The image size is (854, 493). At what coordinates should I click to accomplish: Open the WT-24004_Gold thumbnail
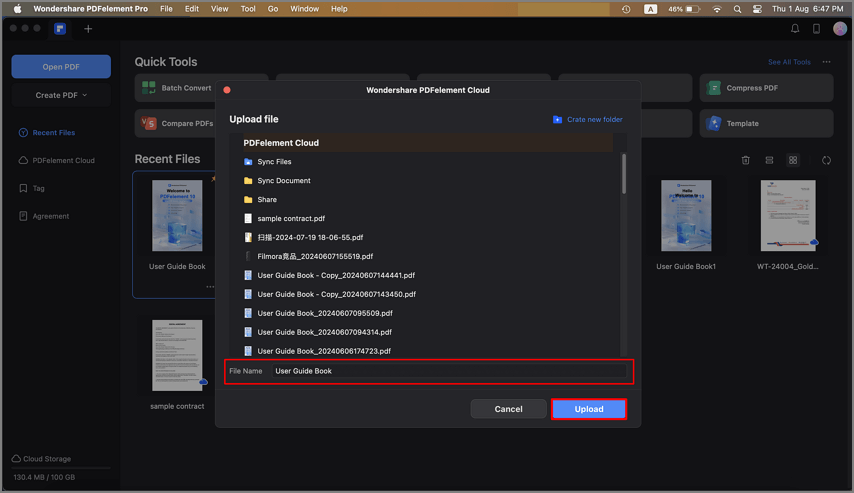788,216
